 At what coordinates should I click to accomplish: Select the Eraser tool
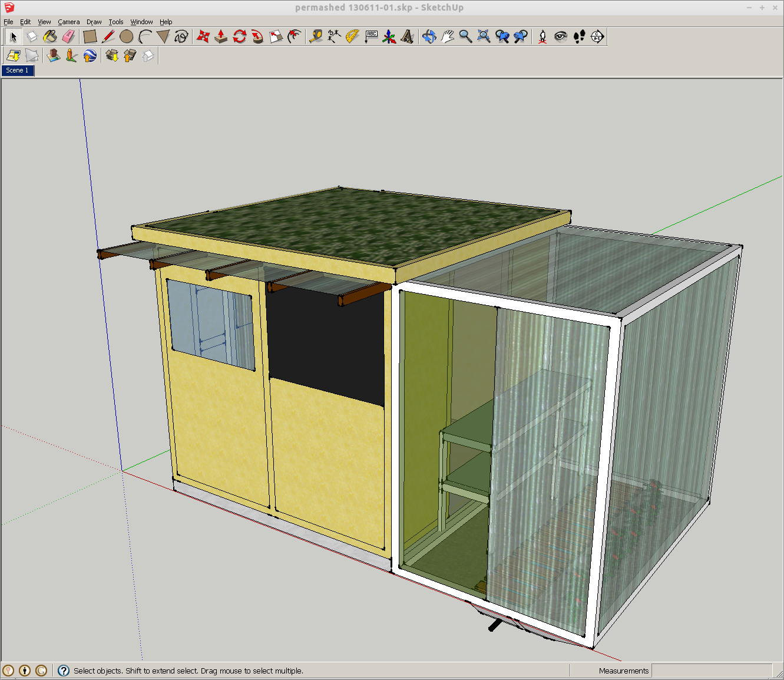tap(68, 36)
